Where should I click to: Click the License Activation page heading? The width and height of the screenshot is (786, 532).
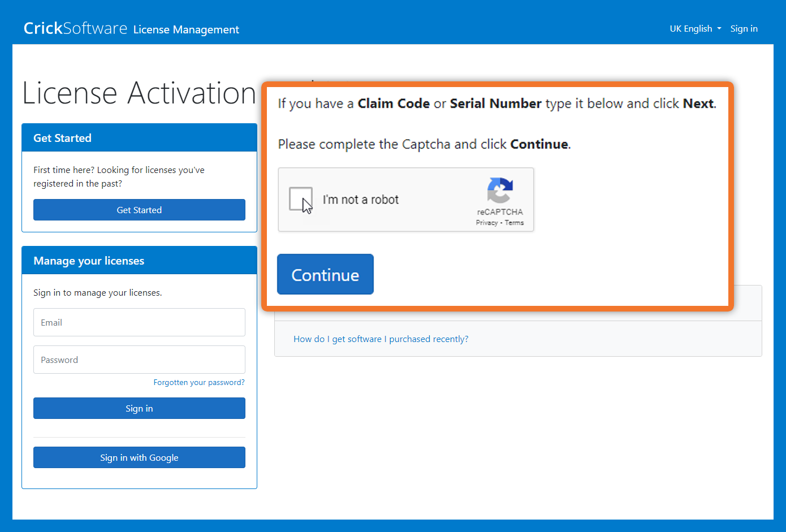tap(139, 93)
